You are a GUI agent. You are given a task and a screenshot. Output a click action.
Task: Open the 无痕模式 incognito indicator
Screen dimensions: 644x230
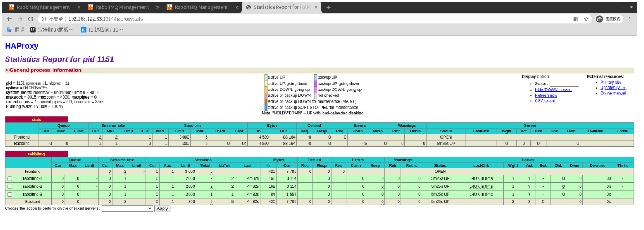pyautogui.click(x=608, y=19)
